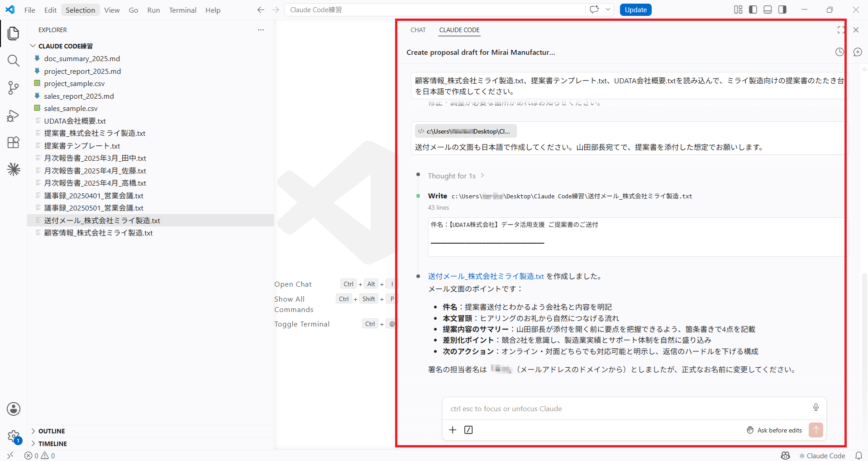This screenshot has width=868, height=461.
Task: Open slash commands button in prompt box
Action: [x=468, y=430]
